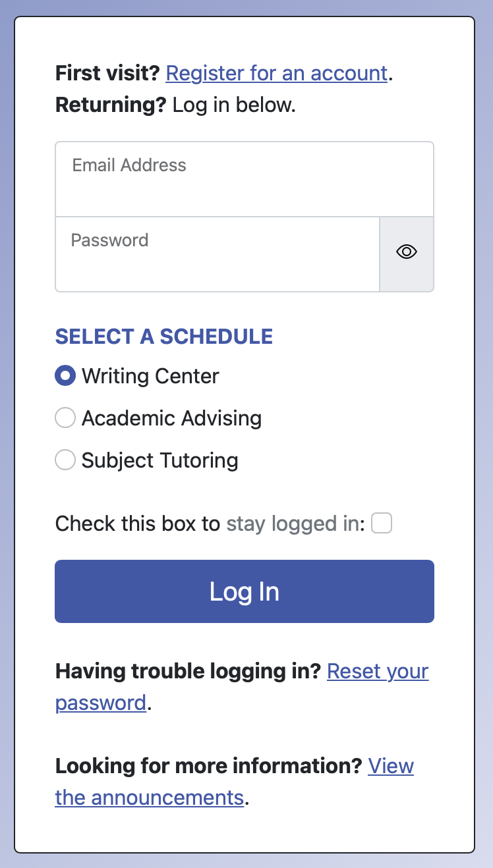493x868 pixels.
Task: Click the Writing Center label text
Action: tap(150, 376)
